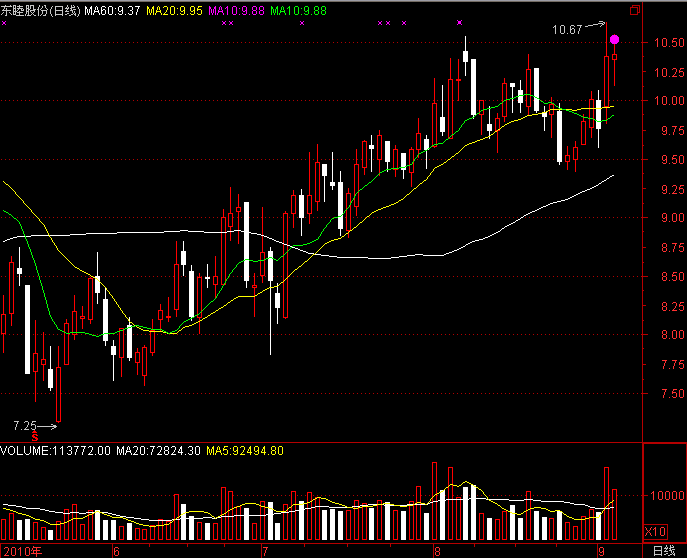The width and height of the screenshot is (687, 558).
Task: Click the 日线 period label at bottom right
Action: point(664,551)
